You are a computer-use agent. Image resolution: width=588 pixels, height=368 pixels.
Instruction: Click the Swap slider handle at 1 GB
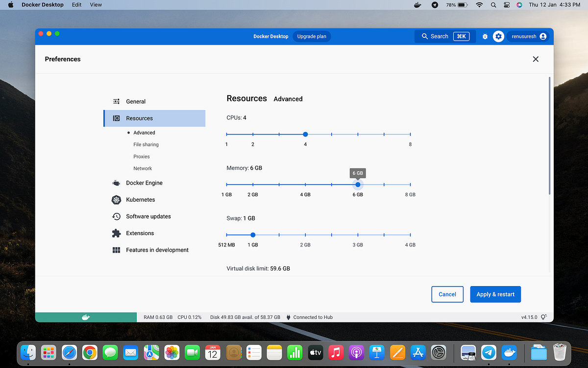(x=253, y=235)
